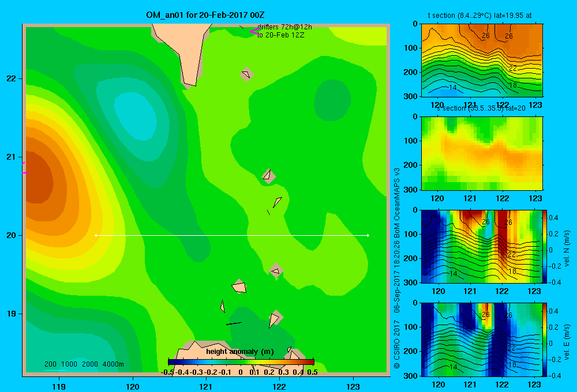This screenshot has width=577, height=392.
Task: Click latitude label 21 on main map
Action: (12, 157)
